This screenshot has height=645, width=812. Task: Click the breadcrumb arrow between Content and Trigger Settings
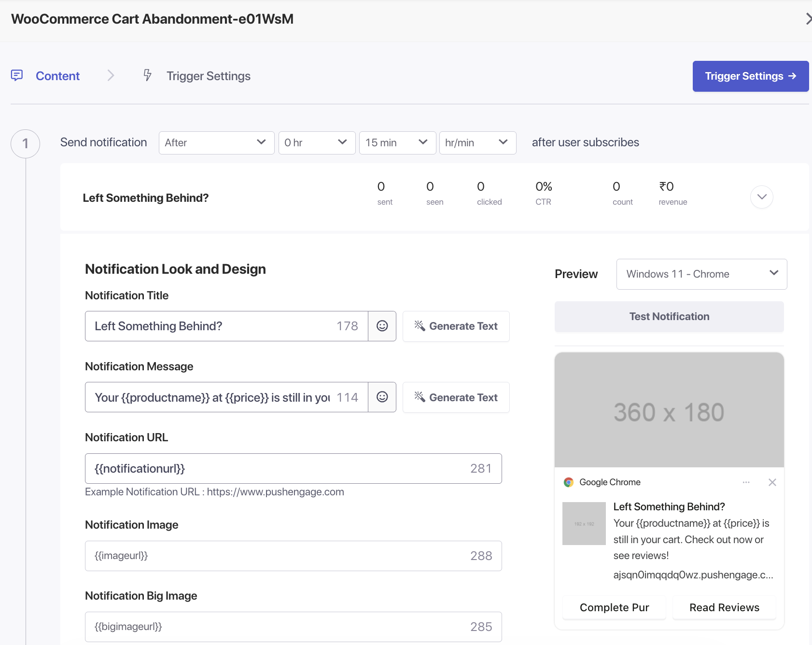pos(111,75)
